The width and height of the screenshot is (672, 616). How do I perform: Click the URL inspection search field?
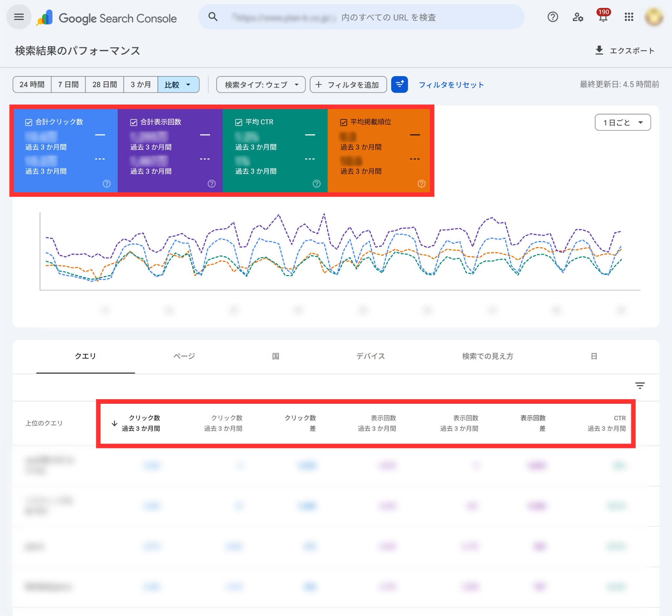coord(361,17)
